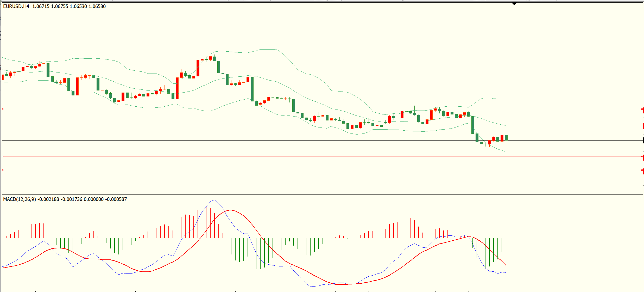Click the black chart shift triangle marker
The width and height of the screenshot is (644, 292).
pyautogui.click(x=514, y=4)
